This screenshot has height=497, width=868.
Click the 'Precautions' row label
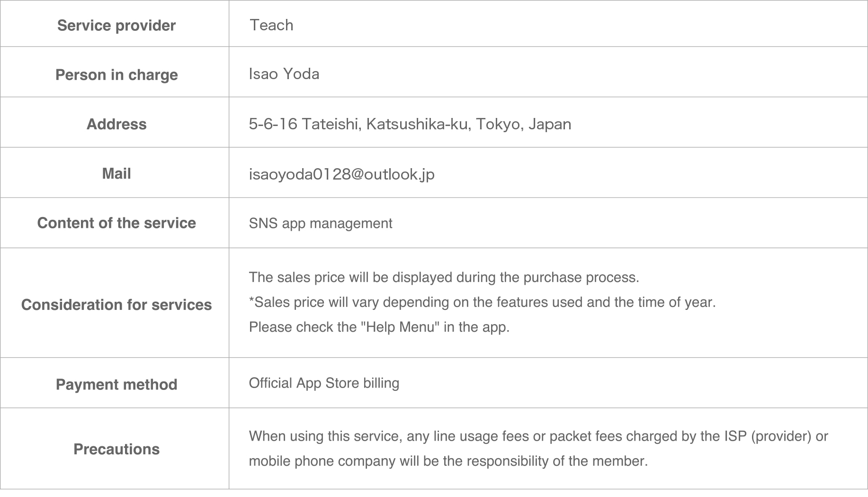pyautogui.click(x=116, y=449)
